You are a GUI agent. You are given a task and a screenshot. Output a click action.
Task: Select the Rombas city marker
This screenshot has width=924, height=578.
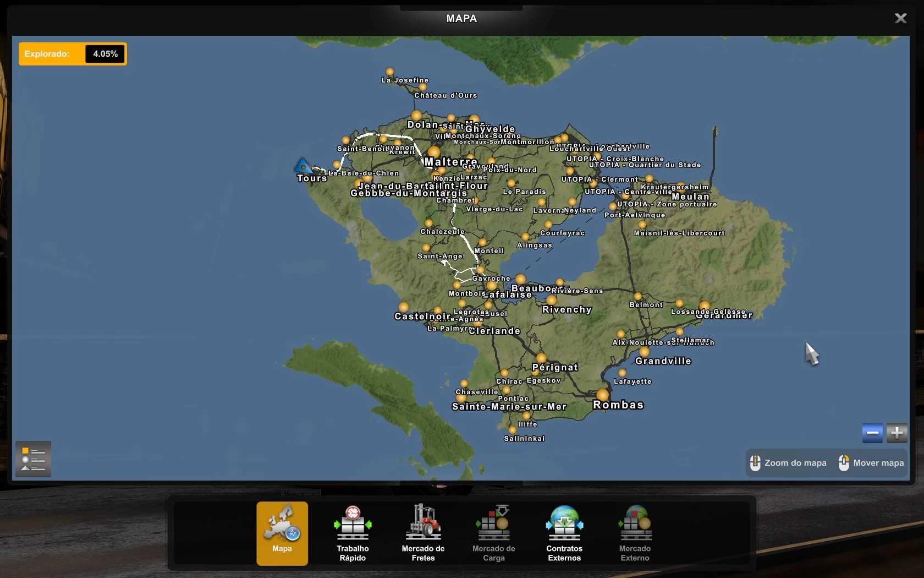click(603, 395)
